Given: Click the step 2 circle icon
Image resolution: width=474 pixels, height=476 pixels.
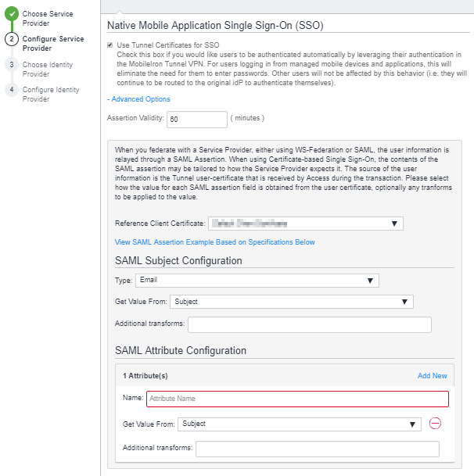Looking at the screenshot, I should [11, 38].
